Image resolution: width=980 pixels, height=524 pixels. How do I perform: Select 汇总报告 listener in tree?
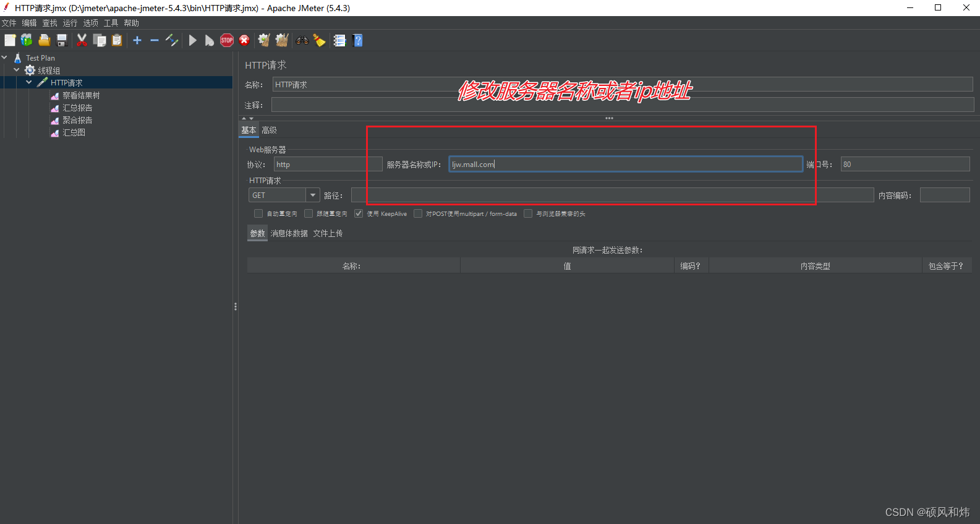click(x=77, y=108)
